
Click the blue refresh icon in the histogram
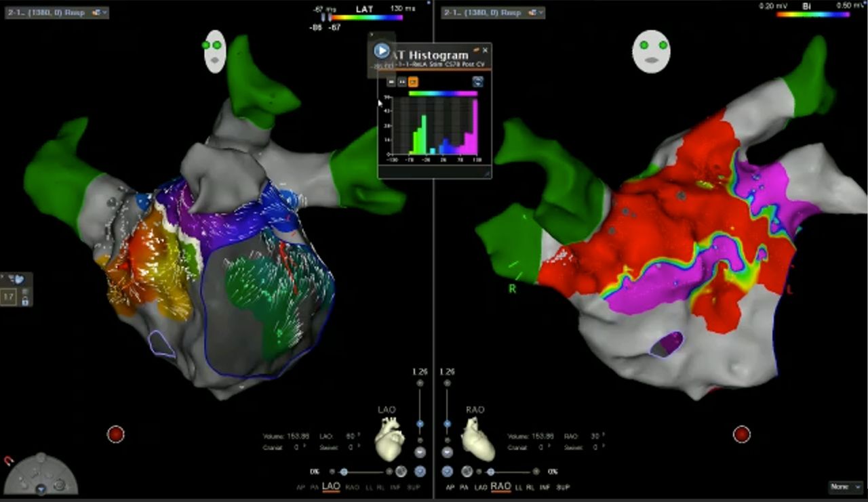477,82
